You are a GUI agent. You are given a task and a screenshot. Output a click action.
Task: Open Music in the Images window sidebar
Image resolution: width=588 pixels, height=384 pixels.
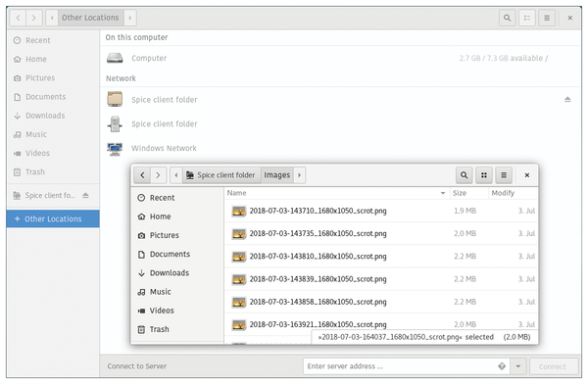[177, 291]
